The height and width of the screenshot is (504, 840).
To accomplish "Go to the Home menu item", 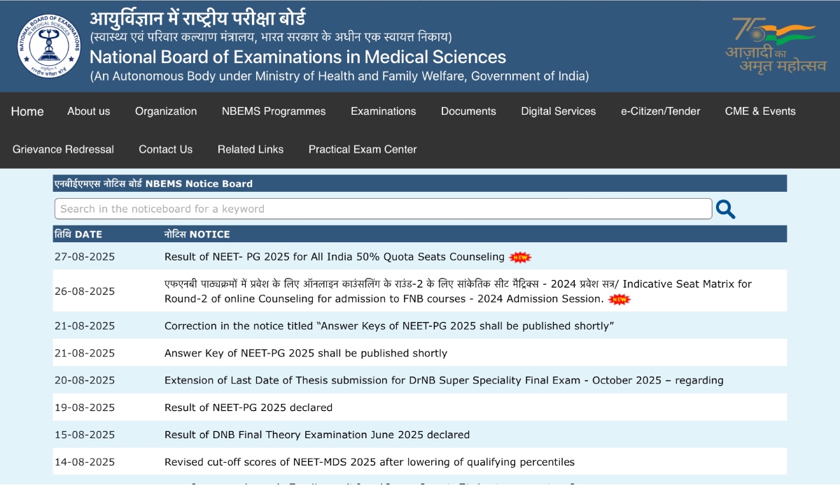I will (x=27, y=111).
